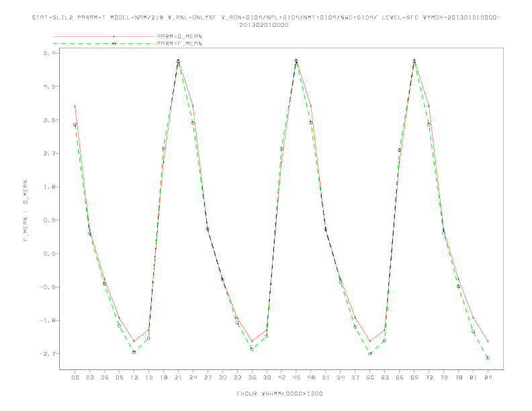Select the O_MEAN plus marker at hour 24
Screen dimensions: 532x411
193,106
